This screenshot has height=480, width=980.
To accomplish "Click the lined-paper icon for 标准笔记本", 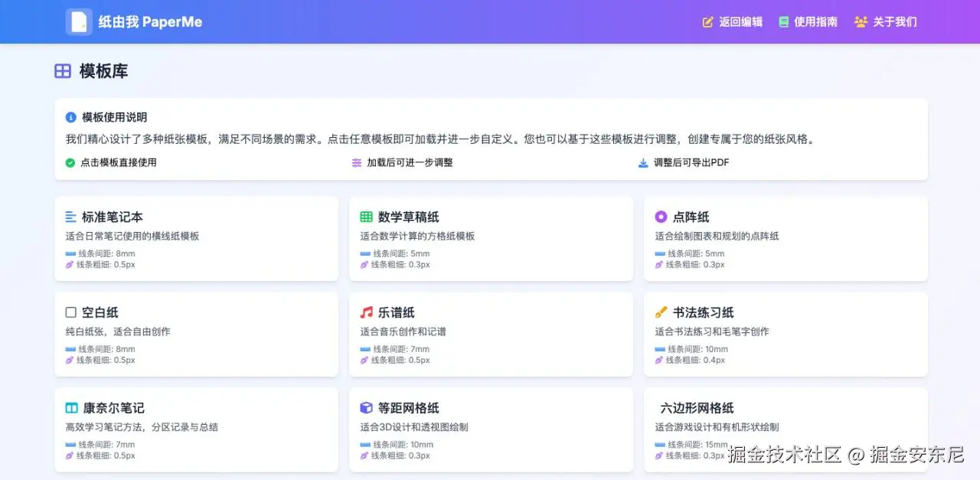I will pos(71,217).
